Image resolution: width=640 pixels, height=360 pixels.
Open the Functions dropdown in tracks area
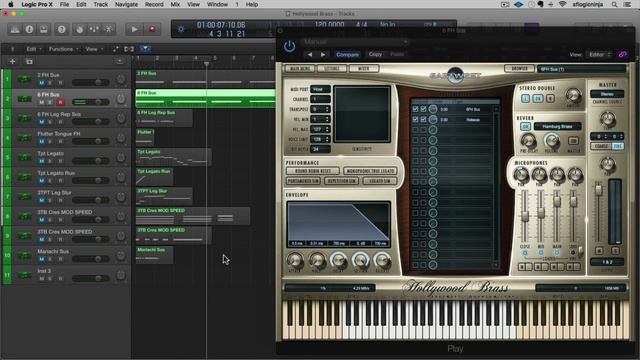point(63,49)
